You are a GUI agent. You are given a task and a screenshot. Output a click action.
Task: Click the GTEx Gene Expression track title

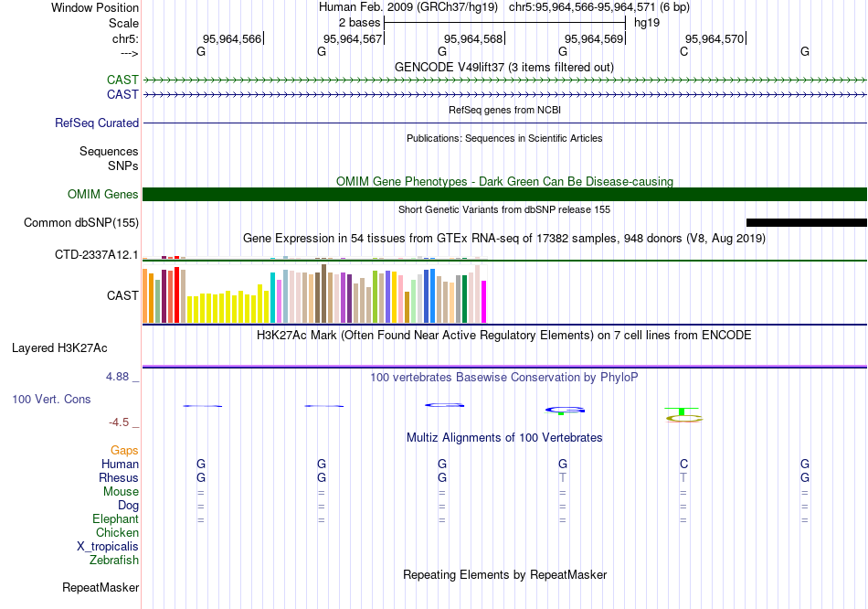pos(504,239)
